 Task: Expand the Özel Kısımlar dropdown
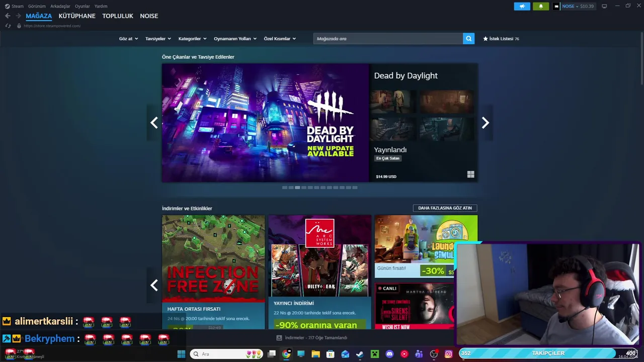tap(280, 39)
